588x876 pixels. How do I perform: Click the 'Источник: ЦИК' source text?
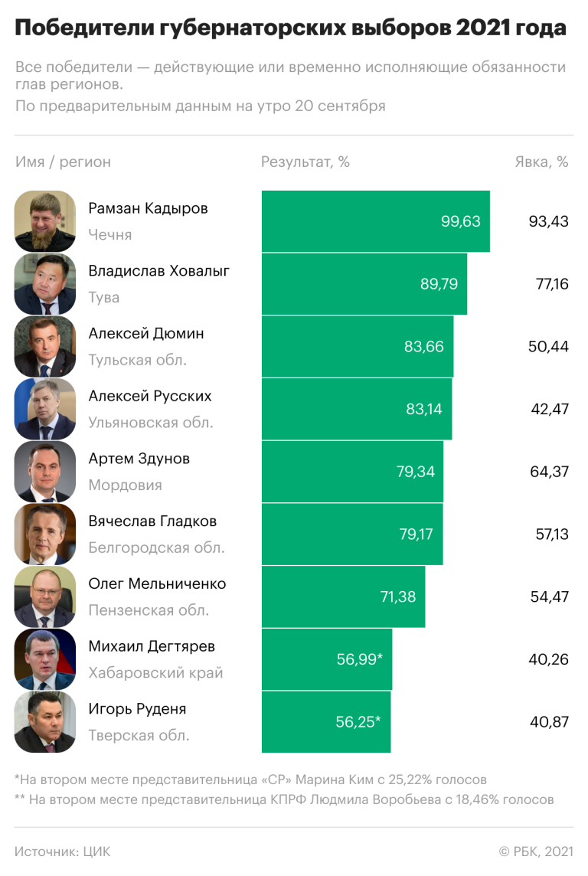click(63, 851)
